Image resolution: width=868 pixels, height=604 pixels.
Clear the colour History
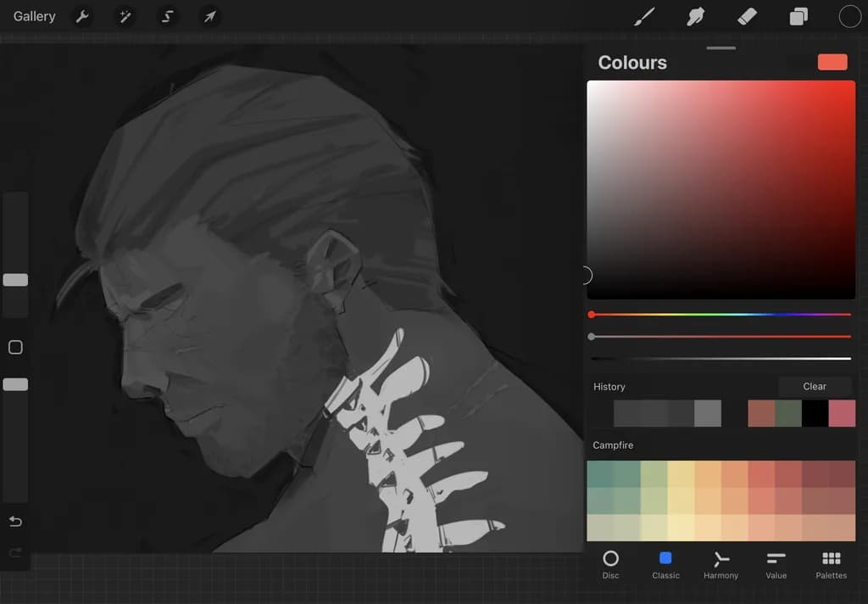(815, 386)
